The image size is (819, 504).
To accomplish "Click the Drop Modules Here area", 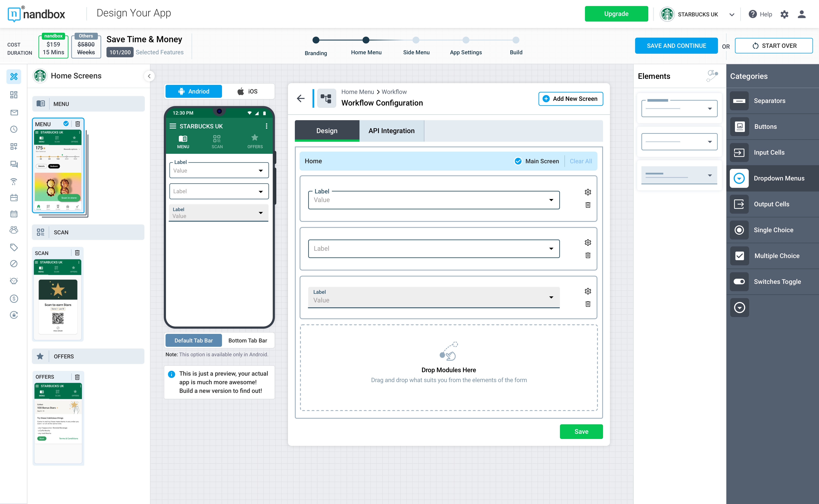I will 449,368.
